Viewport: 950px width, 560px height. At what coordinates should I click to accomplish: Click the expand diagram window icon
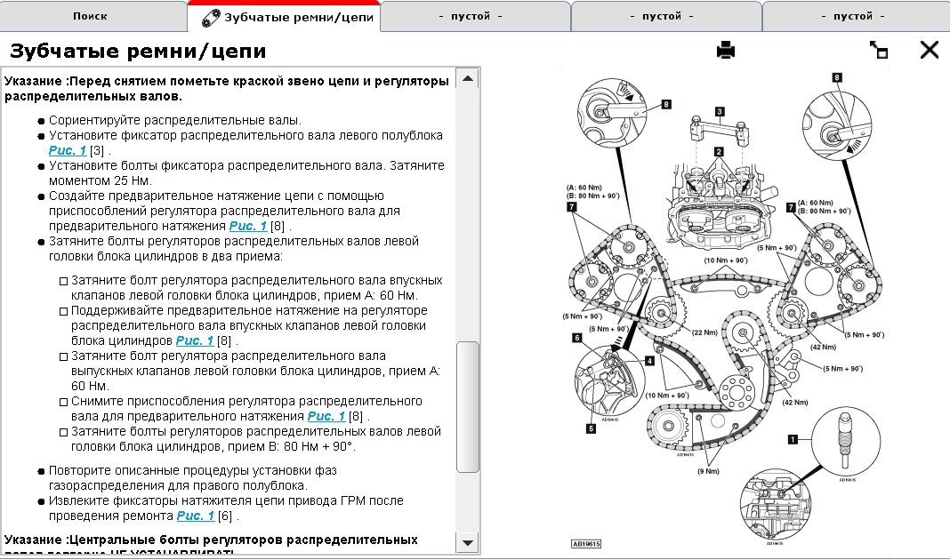point(879,50)
